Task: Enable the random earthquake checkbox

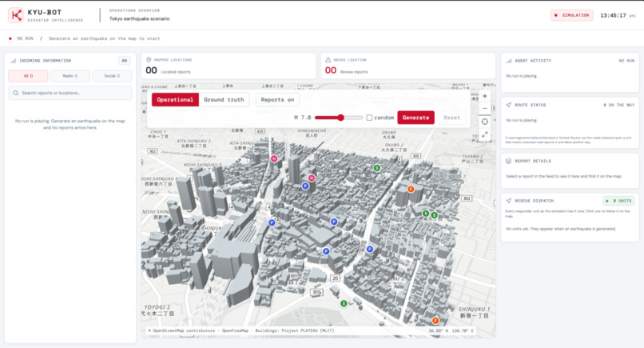Action: click(369, 118)
